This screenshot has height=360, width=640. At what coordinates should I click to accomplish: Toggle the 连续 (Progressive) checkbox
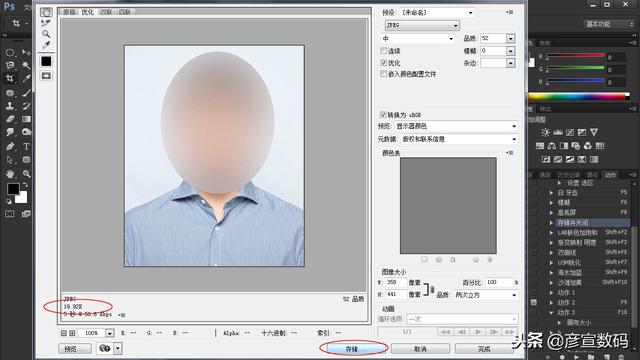[383, 51]
